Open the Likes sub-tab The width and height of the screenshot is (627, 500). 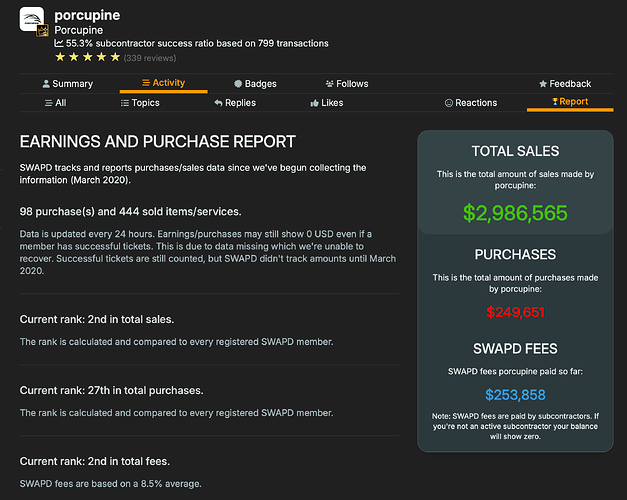point(327,103)
